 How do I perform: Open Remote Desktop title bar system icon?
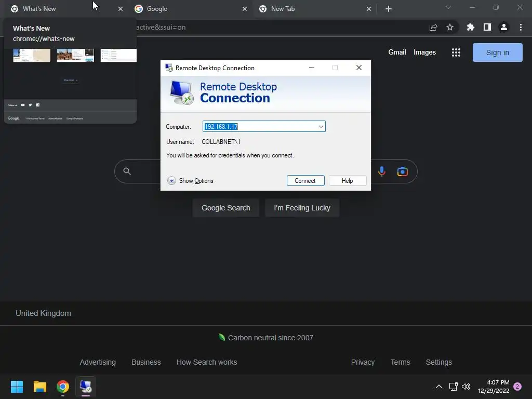coord(169,68)
